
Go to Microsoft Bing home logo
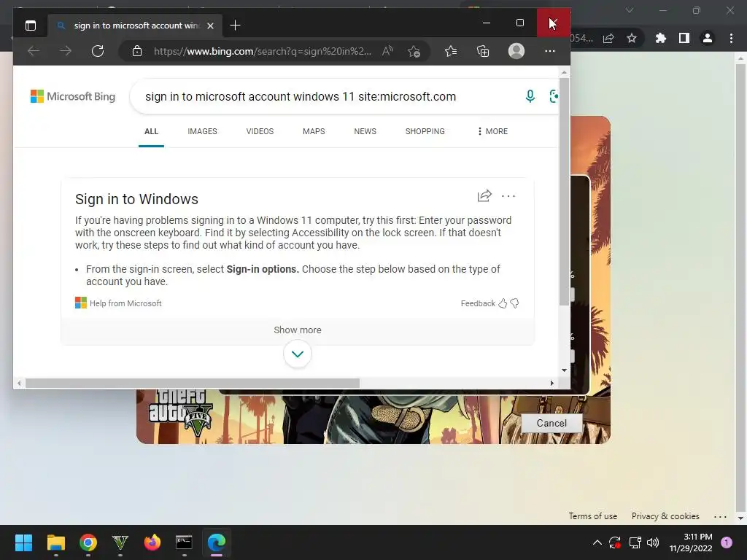tap(73, 96)
